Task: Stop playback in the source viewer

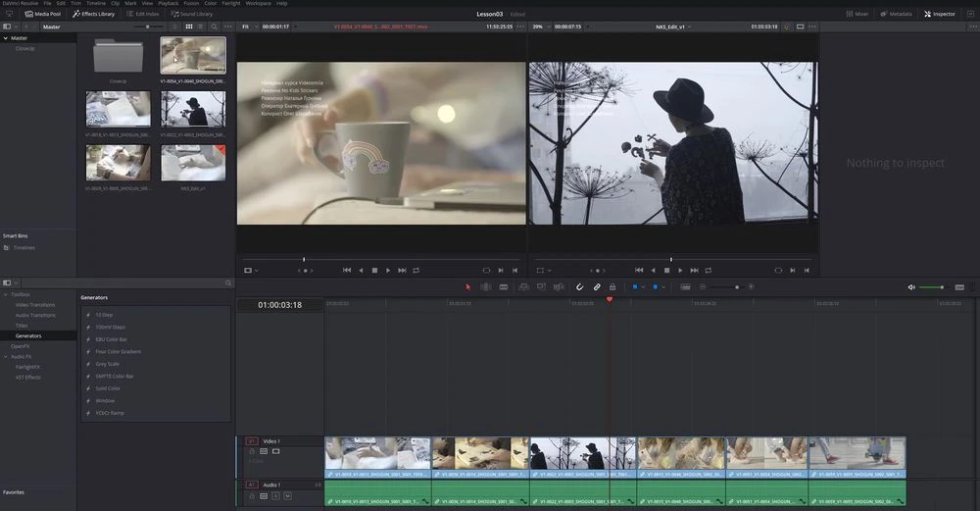Action: coord(374,270)
